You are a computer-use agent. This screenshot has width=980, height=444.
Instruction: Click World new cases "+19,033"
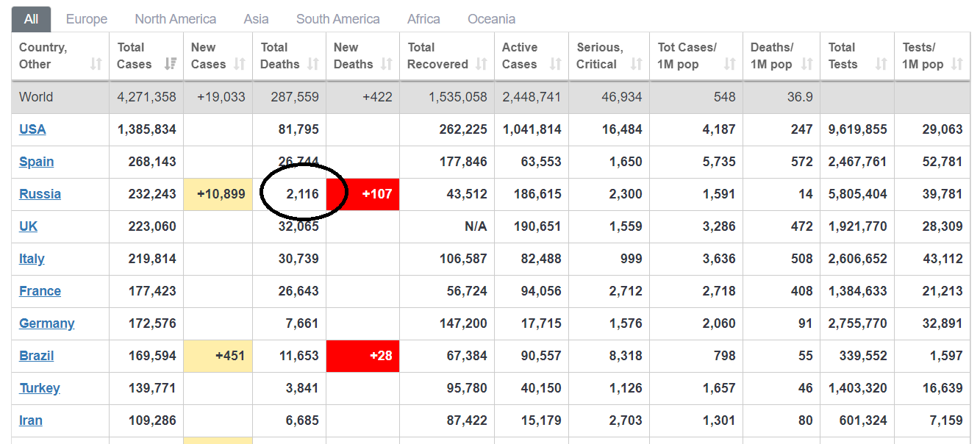[221, 97]
